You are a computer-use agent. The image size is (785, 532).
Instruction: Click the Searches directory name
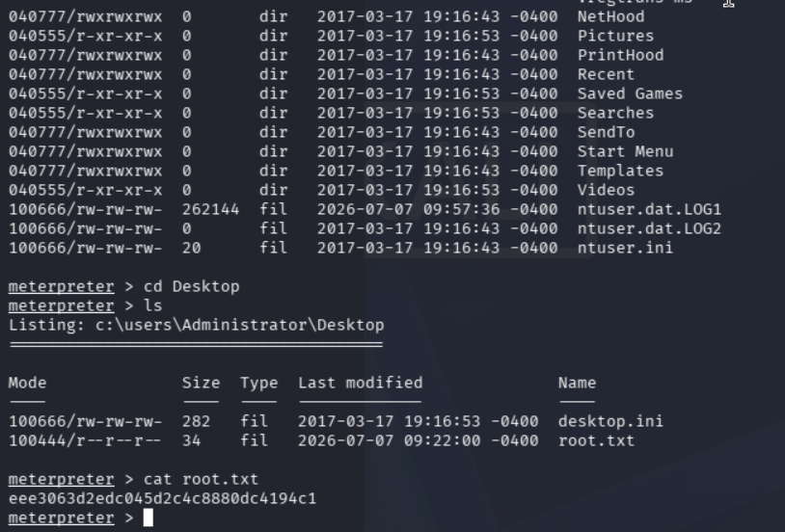(x=615, y=113)
